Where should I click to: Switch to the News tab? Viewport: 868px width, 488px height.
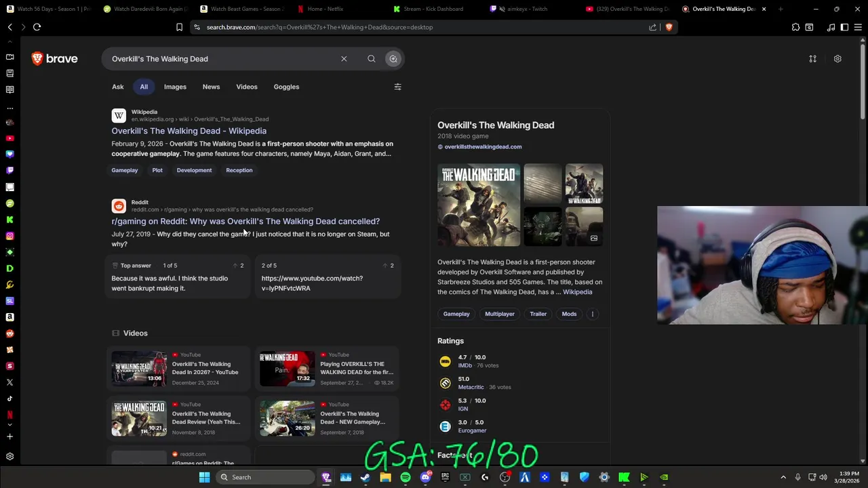pyautogui.click(x=211, y=87)
